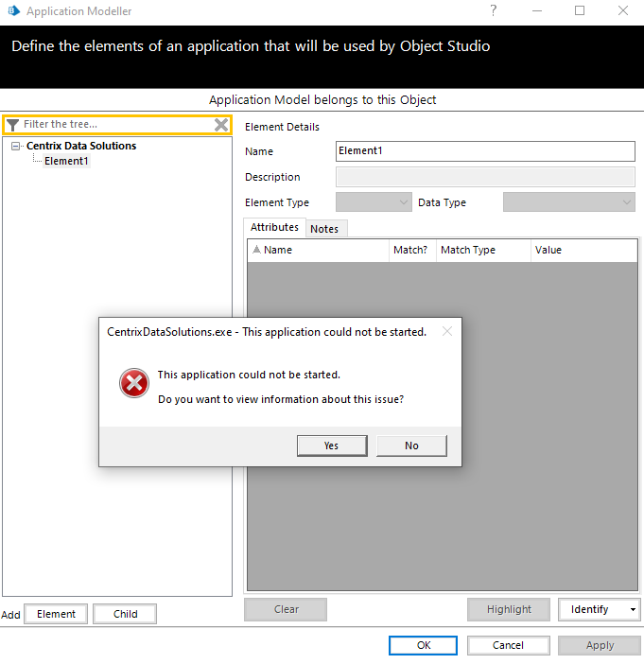Click the Blue Prism app icon in title bar
644x664 pixels.
(14, 10)
